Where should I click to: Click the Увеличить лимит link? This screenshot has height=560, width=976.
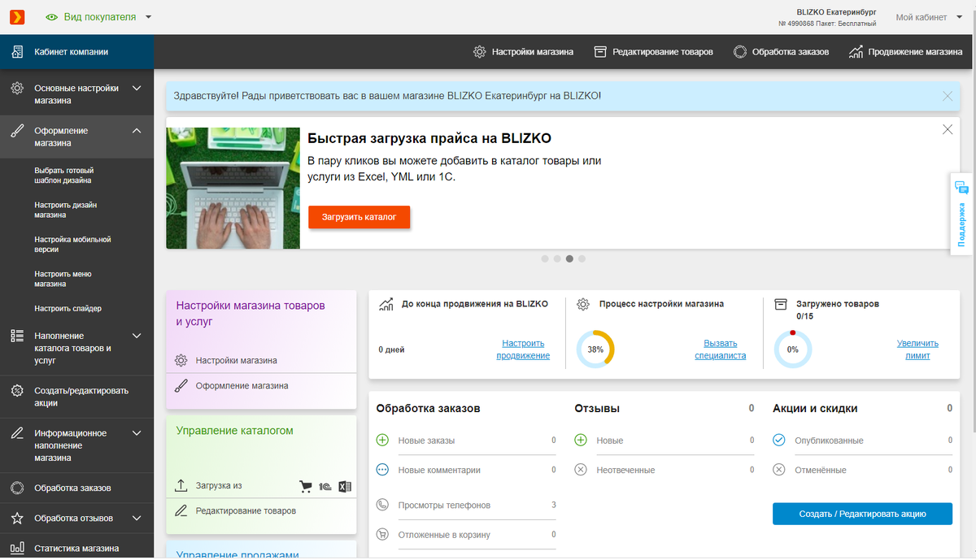tap(917, 349)
